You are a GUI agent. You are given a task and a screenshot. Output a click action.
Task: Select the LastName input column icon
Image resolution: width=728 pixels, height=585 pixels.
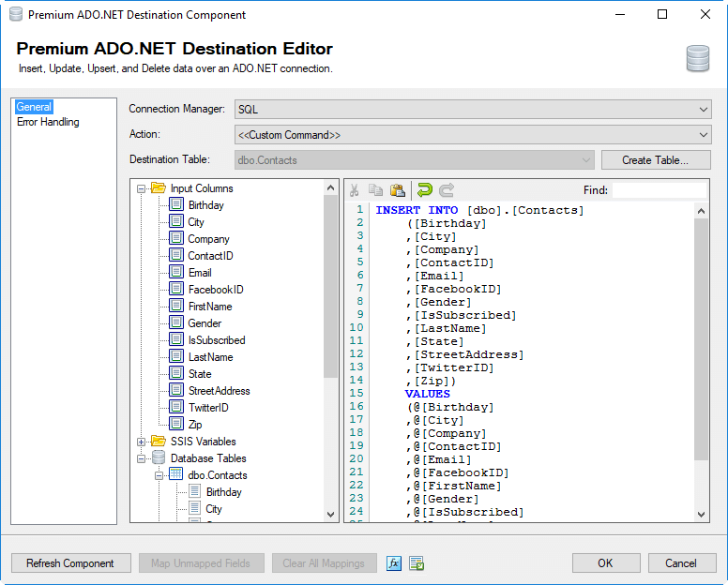pos(176,356)
